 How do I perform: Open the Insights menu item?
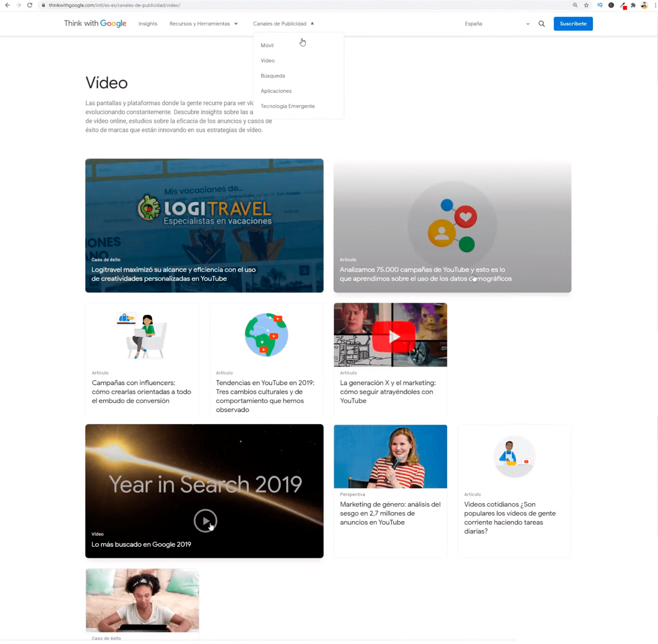click(x=148, y=24)
